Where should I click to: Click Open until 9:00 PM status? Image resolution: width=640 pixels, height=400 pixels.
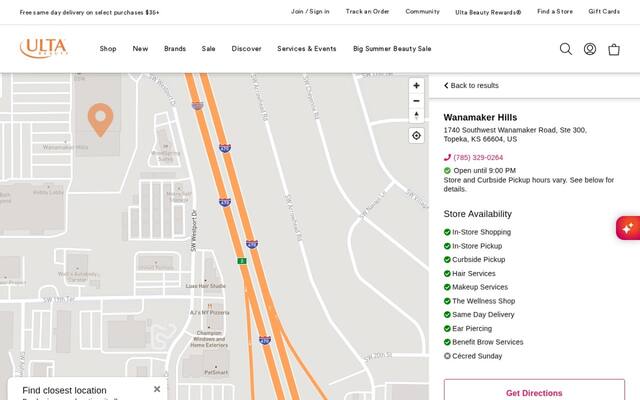[484, 170]
